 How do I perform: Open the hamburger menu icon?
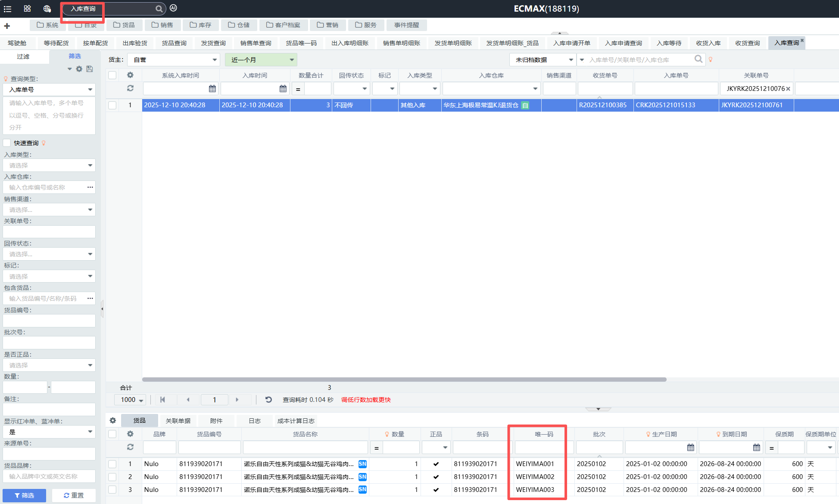coord(7,9)
